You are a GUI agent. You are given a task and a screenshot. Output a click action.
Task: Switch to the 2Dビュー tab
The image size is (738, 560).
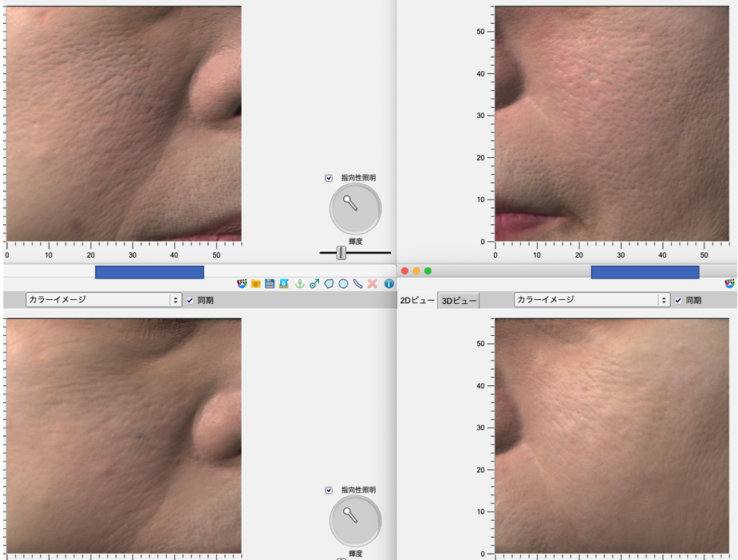point(417,300)
